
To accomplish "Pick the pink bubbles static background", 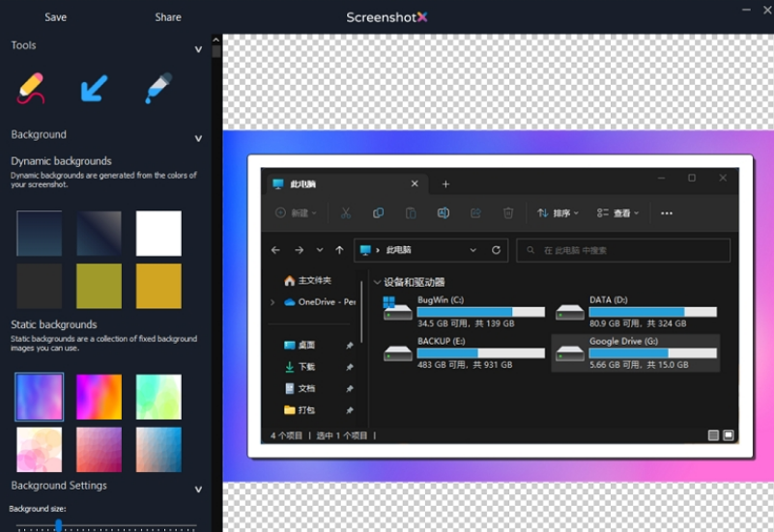I will tap(40, 449).
